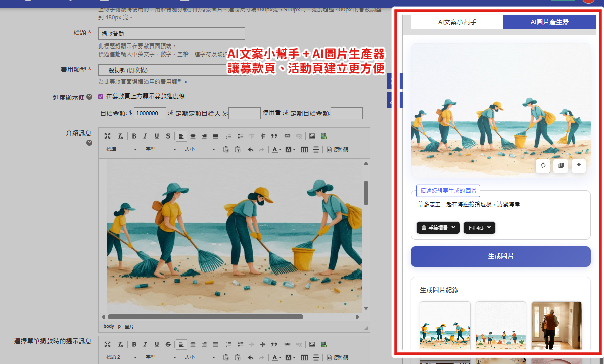The image size is (604, 364).
Task: Insert image in the 介紹訊息 editor toolbar
Action: coord(312,136)
